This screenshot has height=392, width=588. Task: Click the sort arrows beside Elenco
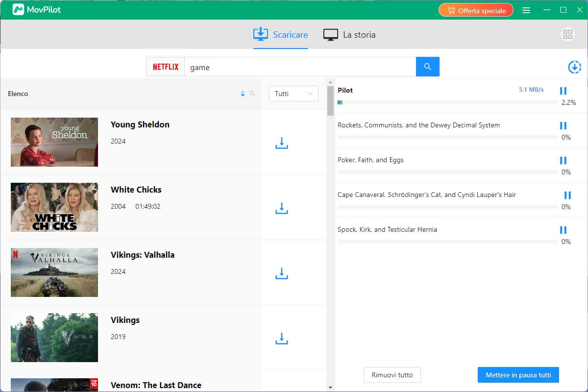(x=243, y=94)
